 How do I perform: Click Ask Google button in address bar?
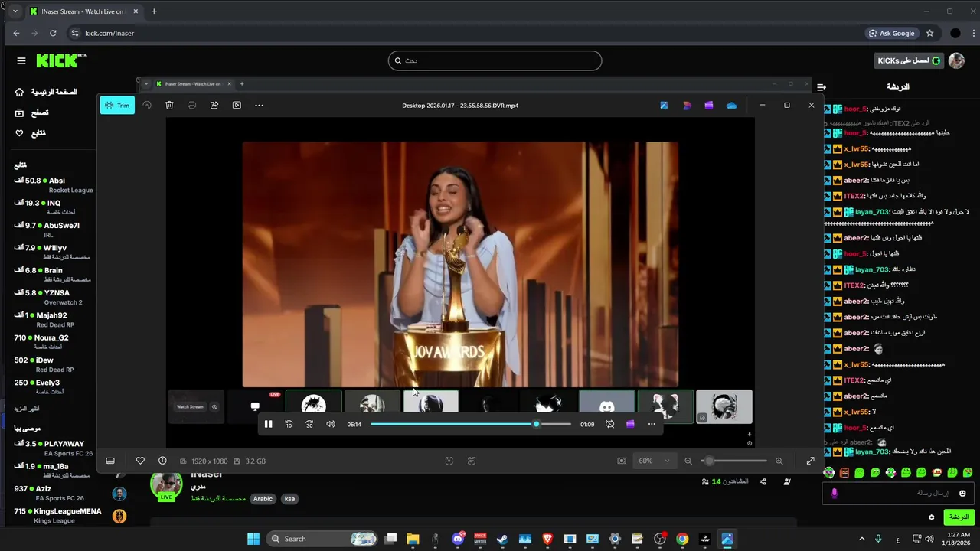click(892, 33)
